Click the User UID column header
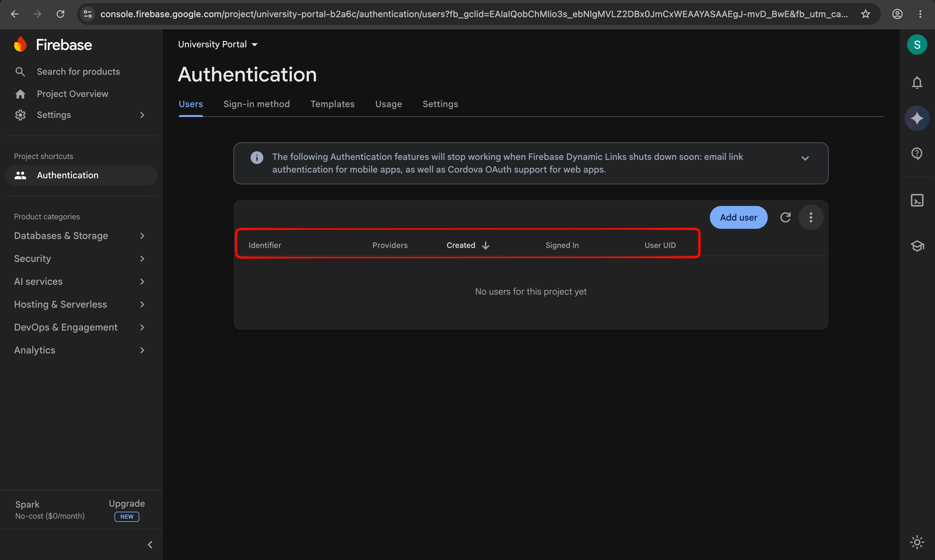 pyautogui.click(x=660, y=245)
